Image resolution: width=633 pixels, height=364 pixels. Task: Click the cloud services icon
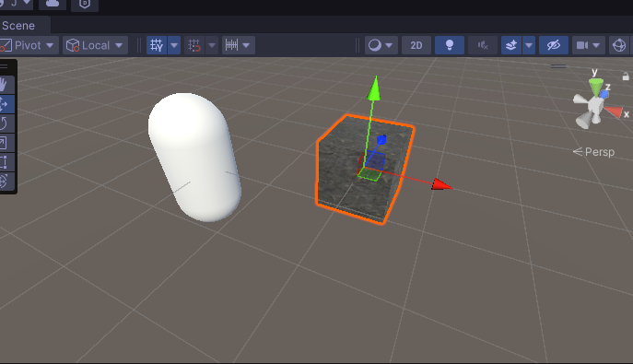tap(53, 4)
